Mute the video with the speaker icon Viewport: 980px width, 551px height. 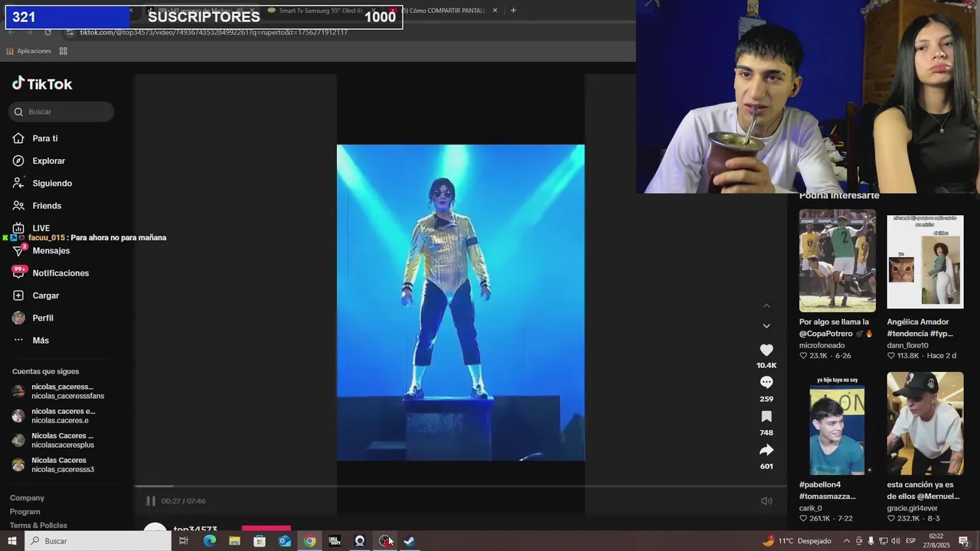[766, 501]
